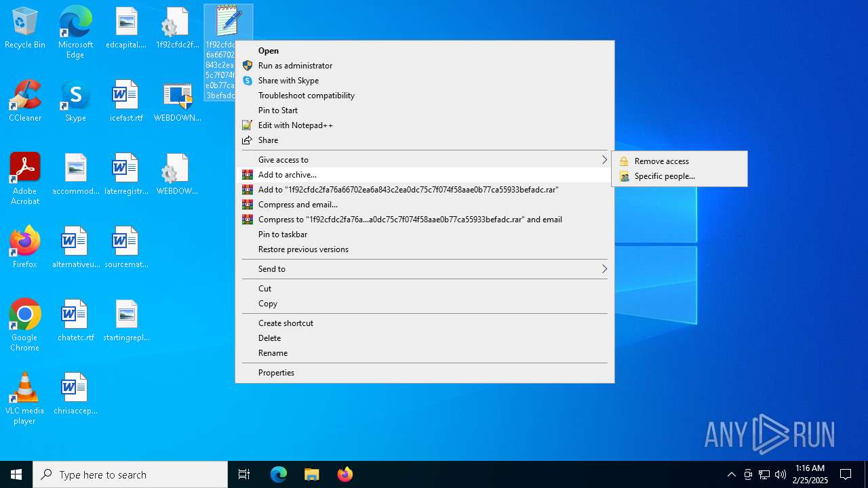Open Task View on taskbar
Screen dimensions: 868x488
pyautogui.click(x=244, y=474)
